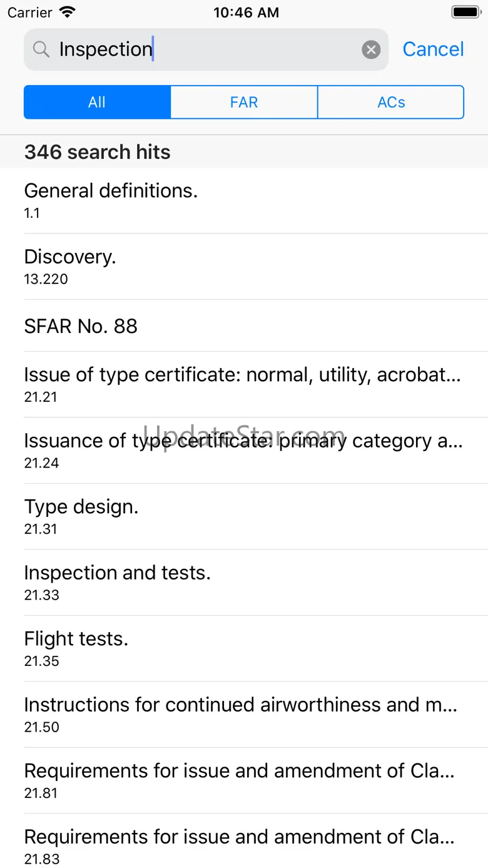This screenshot has width=488, height=868.
Task: Open the 21.83 Requirements for issue result
Action: pos(244,845)
